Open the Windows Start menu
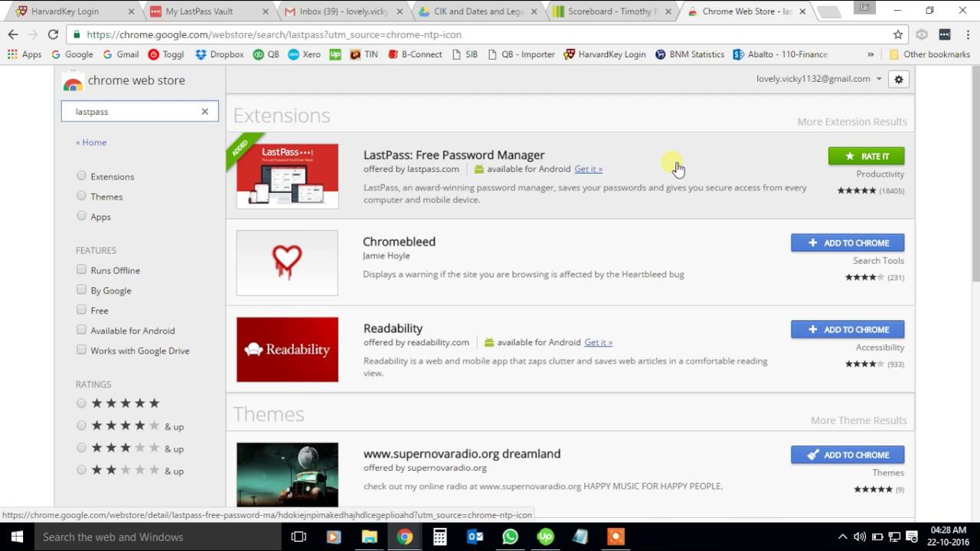The image size is (980, 551). 17,536
